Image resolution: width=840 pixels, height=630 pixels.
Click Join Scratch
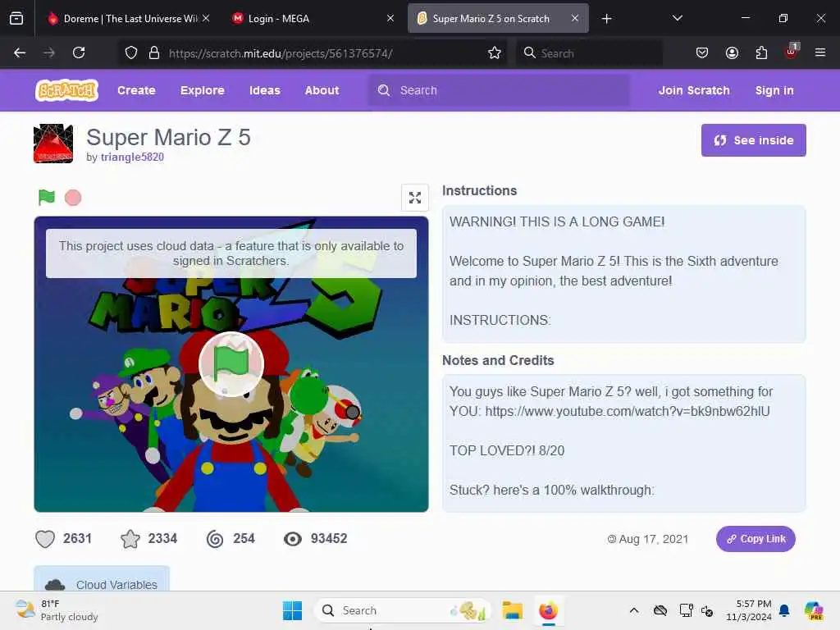(x=694, y=90)
